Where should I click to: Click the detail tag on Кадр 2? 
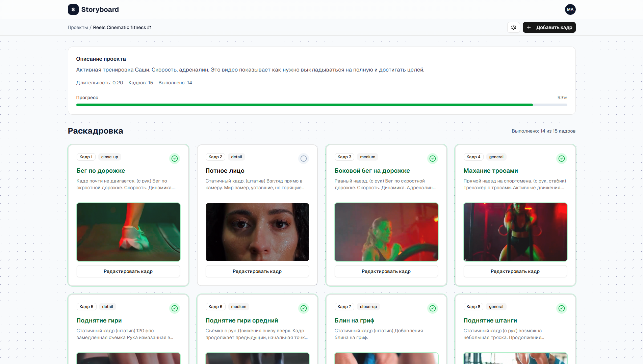237,157
